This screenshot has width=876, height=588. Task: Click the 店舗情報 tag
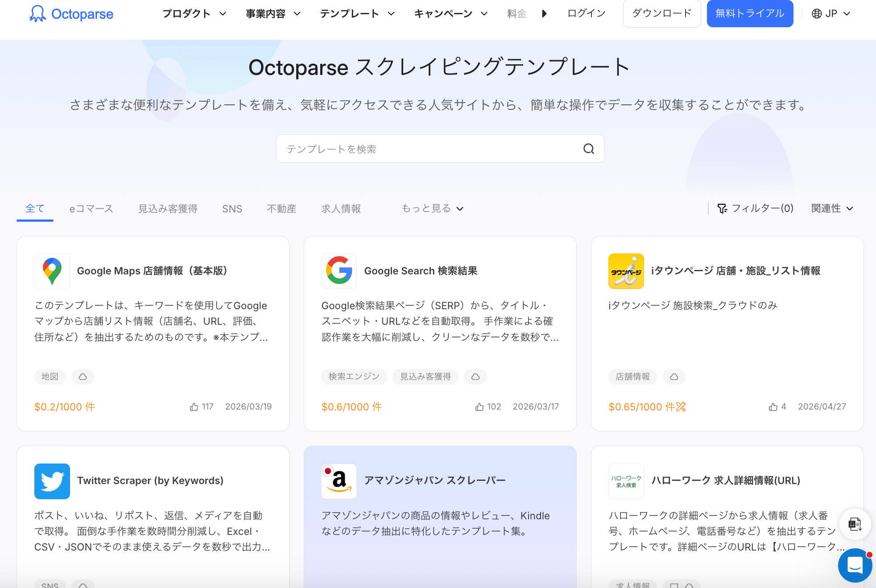click(x=633, y=377)
